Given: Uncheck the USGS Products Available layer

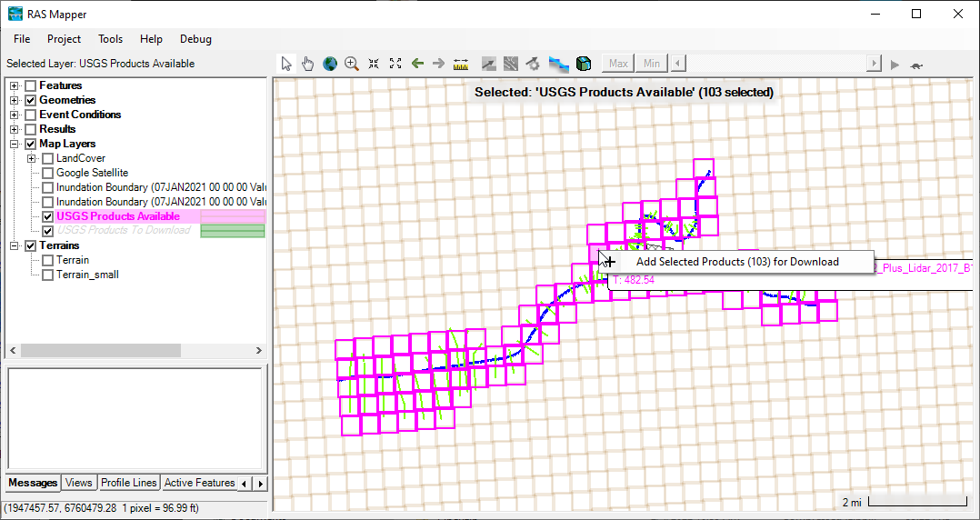Looking at the screenshot, I should point(48,216).
